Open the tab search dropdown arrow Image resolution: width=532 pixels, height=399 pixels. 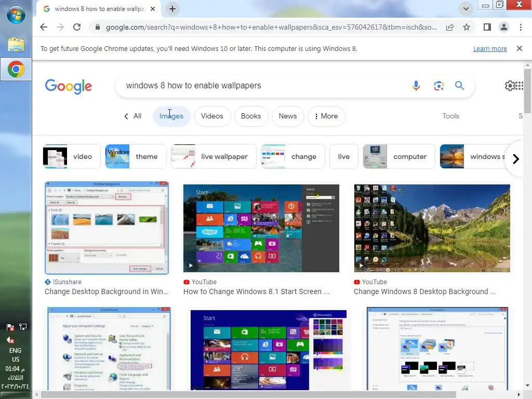coord(466,8)
